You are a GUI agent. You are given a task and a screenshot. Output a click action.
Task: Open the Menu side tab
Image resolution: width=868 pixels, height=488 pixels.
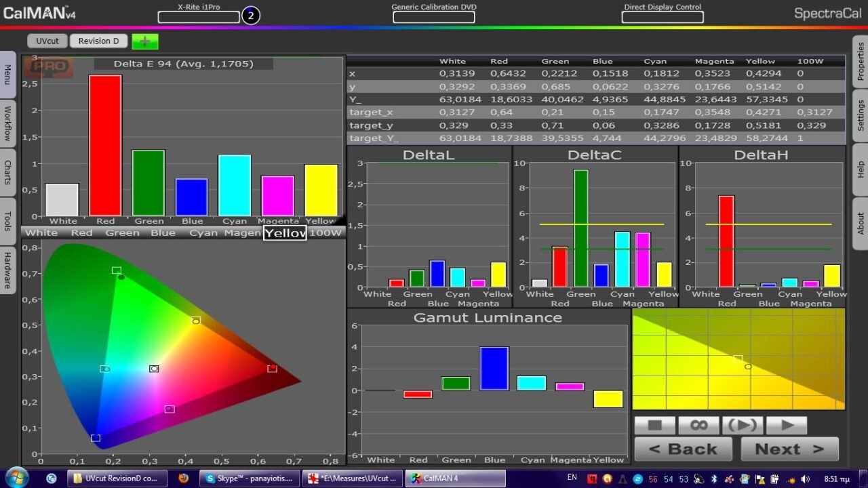coord(7,75)
